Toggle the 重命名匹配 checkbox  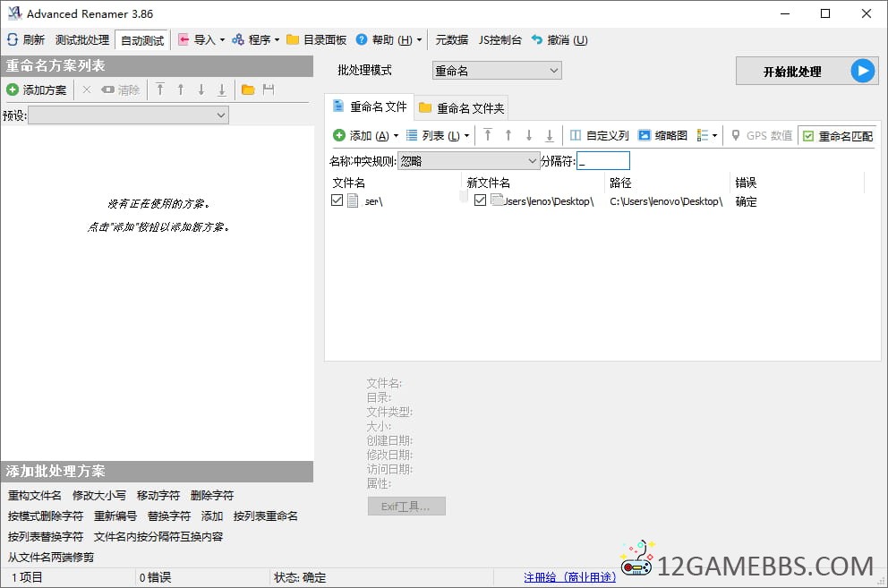coord(808,136)
